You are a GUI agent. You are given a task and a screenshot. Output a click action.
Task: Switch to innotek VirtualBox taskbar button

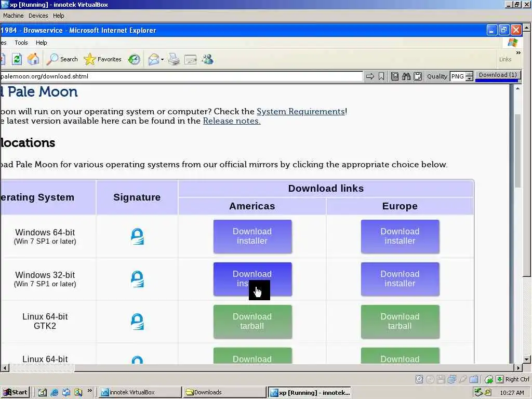click(x=140, y=392)
